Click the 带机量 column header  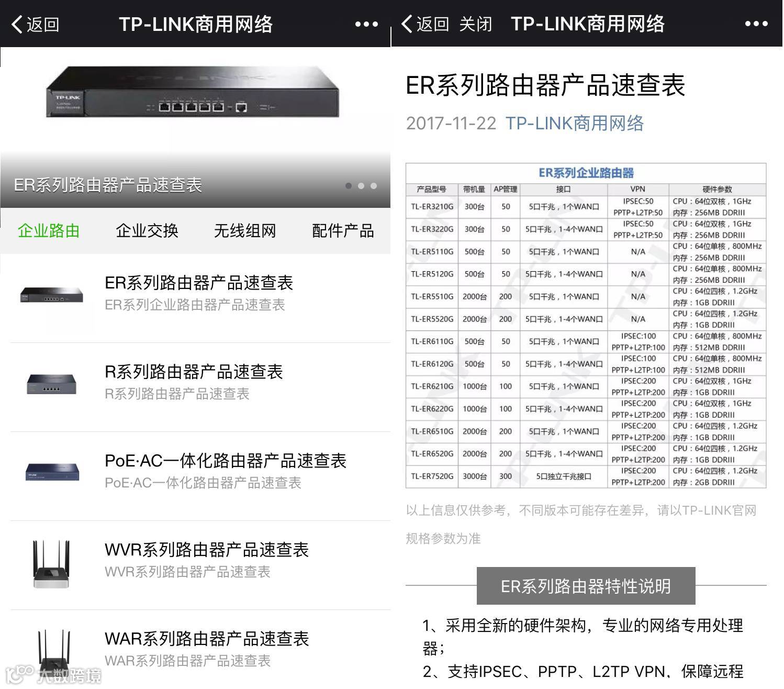pos(474,190)
